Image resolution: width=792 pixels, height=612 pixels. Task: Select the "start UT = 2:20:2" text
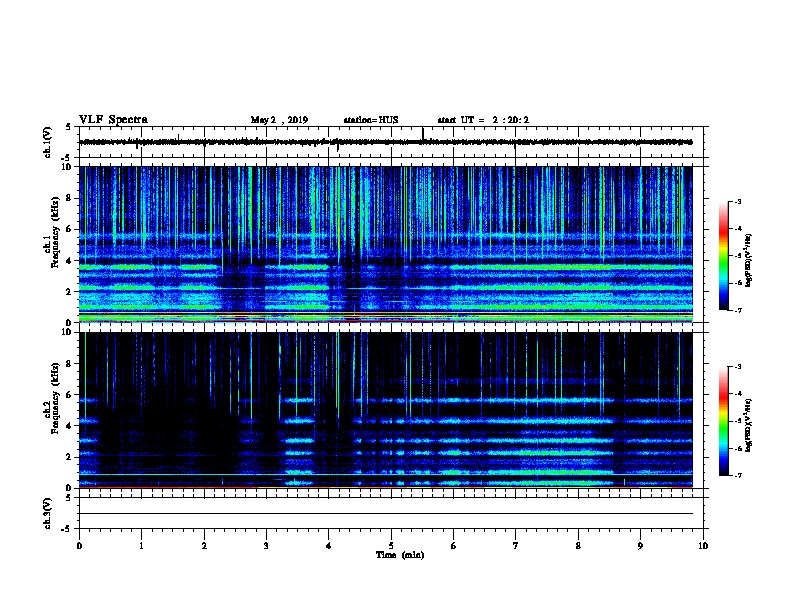(483, 120)
